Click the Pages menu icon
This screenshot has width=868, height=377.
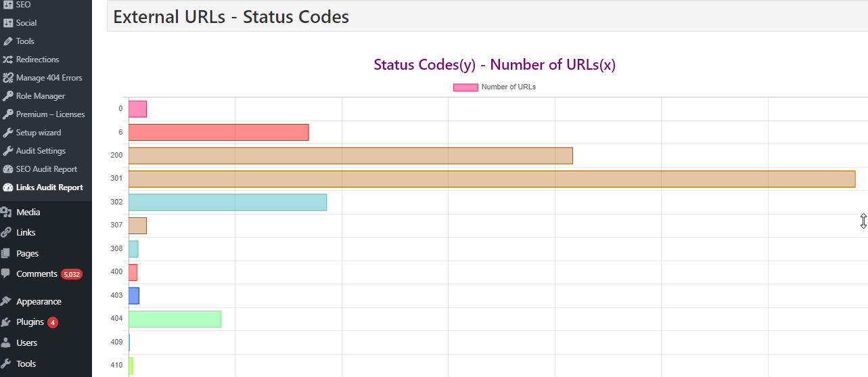tap(6, 253)
